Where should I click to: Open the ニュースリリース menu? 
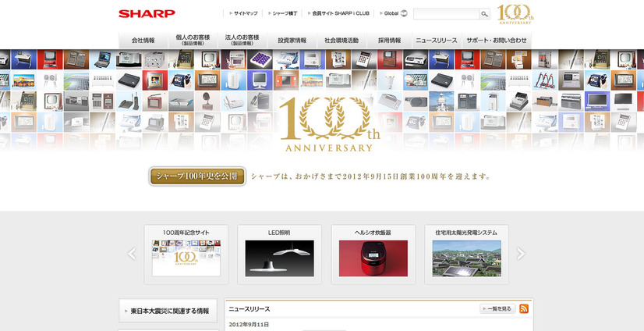coord(437,41)
